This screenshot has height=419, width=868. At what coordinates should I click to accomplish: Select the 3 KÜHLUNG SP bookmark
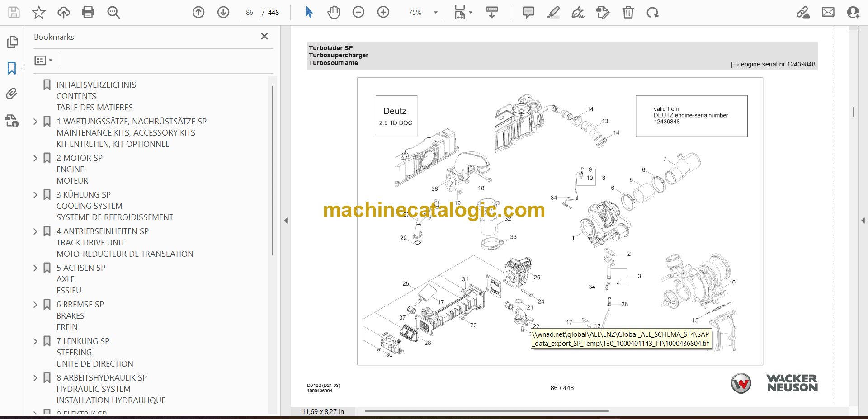tap(83, 195)
